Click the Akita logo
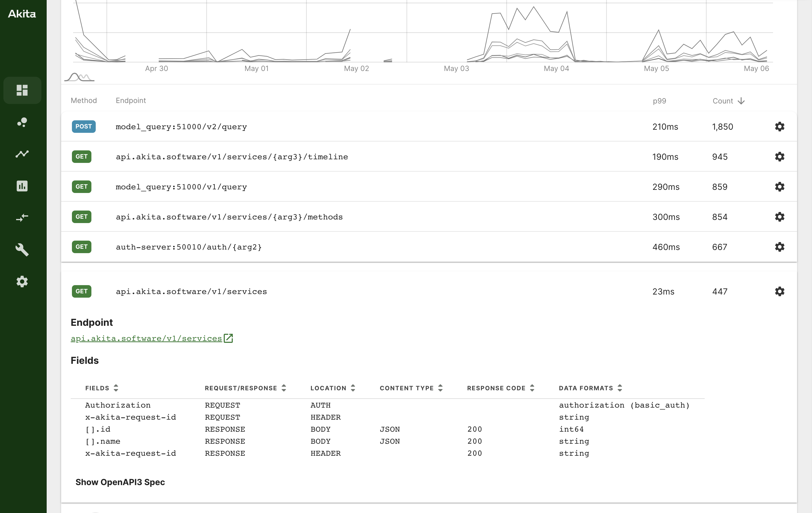The height and width of the screenshot is (513, 812). click(x=22, y=14)
